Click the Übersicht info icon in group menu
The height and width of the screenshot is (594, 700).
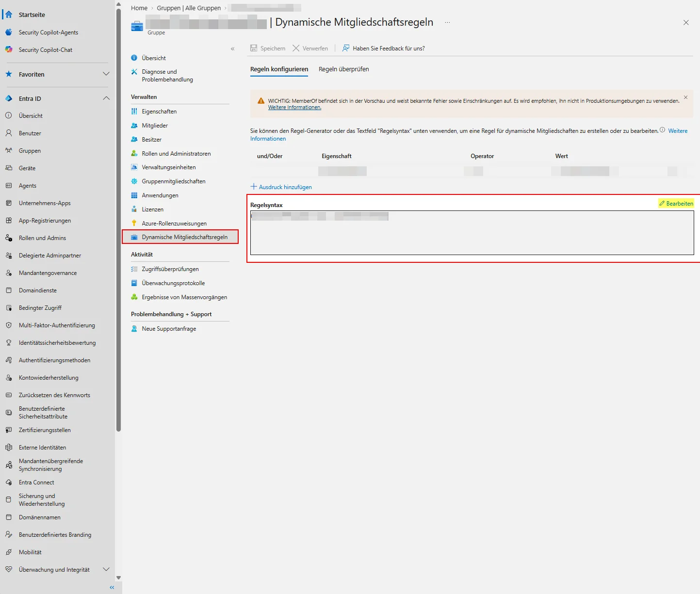134,58
